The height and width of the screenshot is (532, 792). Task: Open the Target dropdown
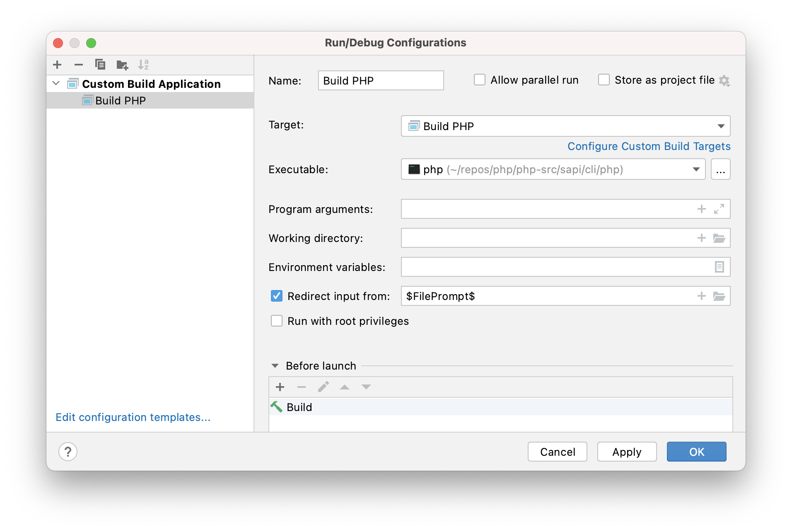[x=721, y=126]
